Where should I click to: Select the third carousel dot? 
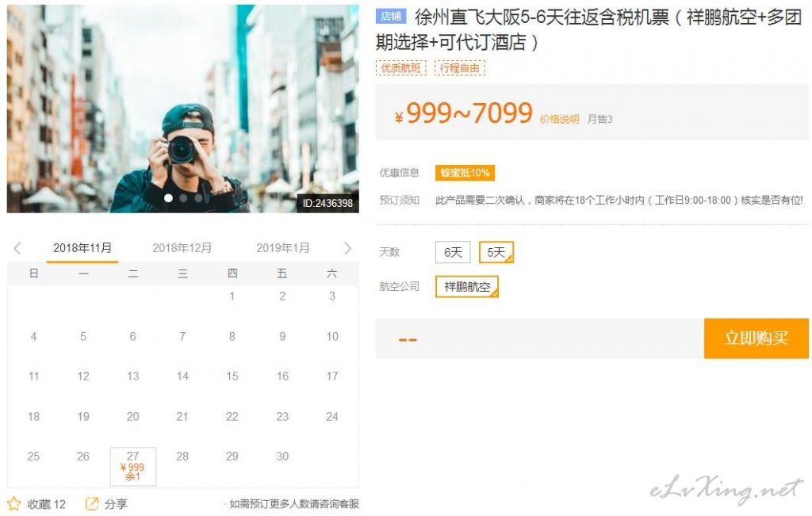(198, 198)
